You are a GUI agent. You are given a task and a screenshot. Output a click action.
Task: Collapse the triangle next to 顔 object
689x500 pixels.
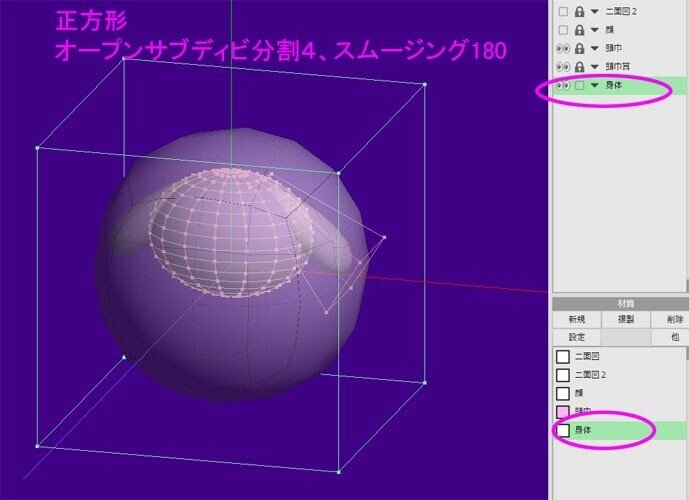pos(595,30)
